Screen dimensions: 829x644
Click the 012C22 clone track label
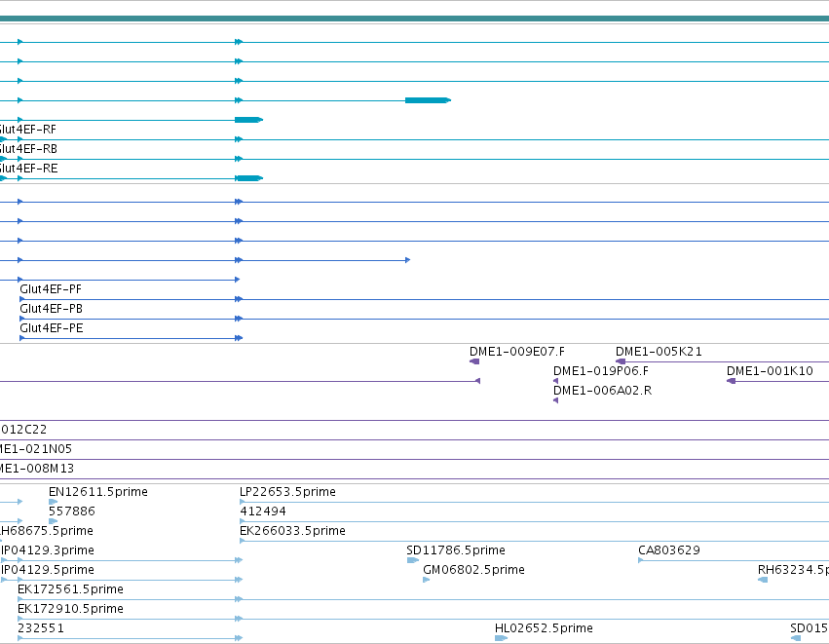[x=23, y=430]
